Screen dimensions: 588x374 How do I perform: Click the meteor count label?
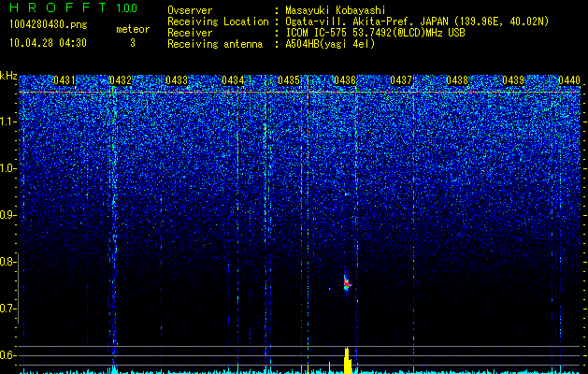(x=133, y=29)
